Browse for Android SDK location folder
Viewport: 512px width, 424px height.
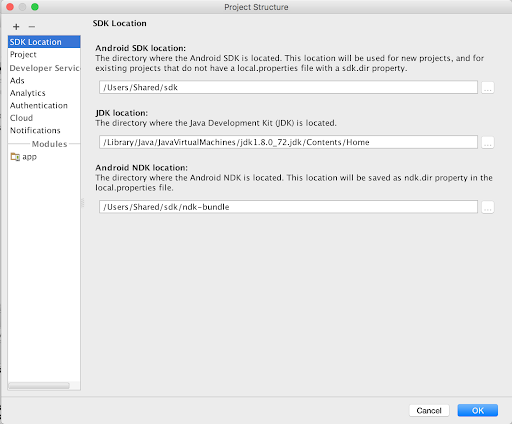pyautogui.click(x=488, y=88)
